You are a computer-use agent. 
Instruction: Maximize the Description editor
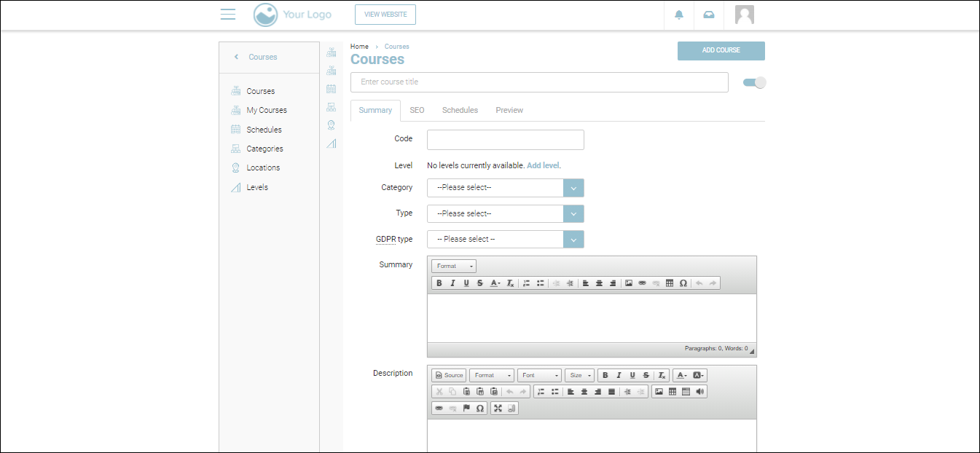pyautogui.click(x=498, y=409)
